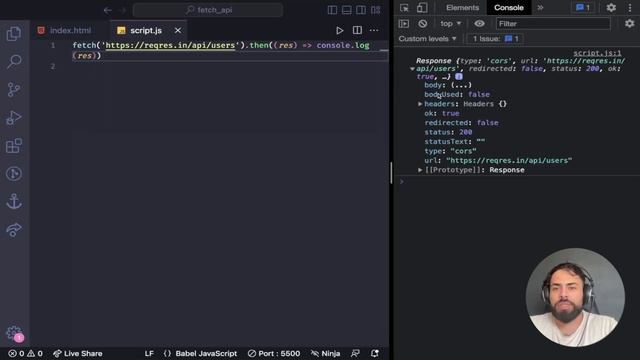Open the Custom levels dropdown
The height and width of the screenshot is (360, 640).
click(x=427, y=39)
